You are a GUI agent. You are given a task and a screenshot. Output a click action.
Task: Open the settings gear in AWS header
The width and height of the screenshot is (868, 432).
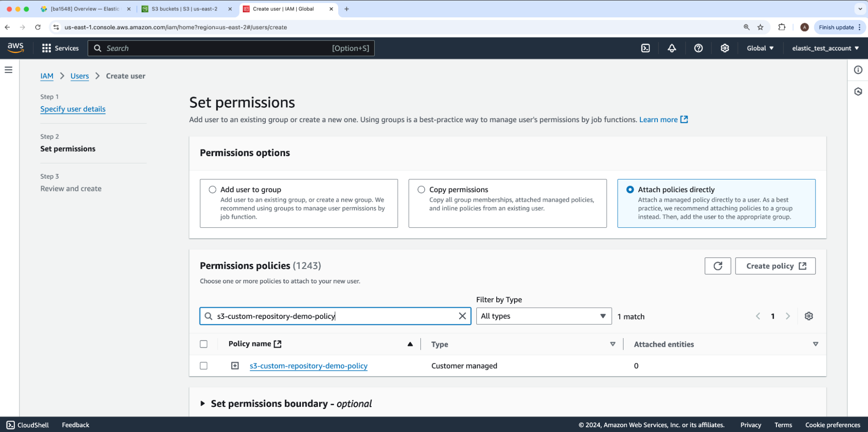[725, 48]
